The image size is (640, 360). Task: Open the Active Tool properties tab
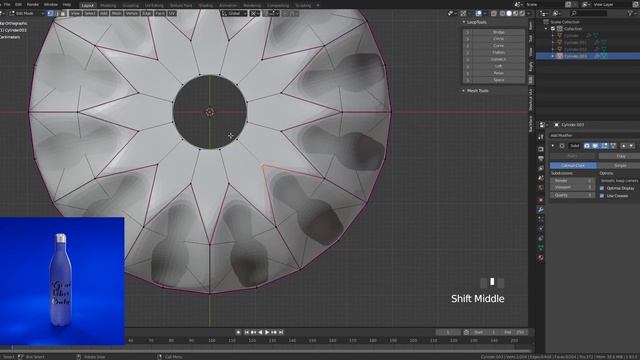pos(540,137)
